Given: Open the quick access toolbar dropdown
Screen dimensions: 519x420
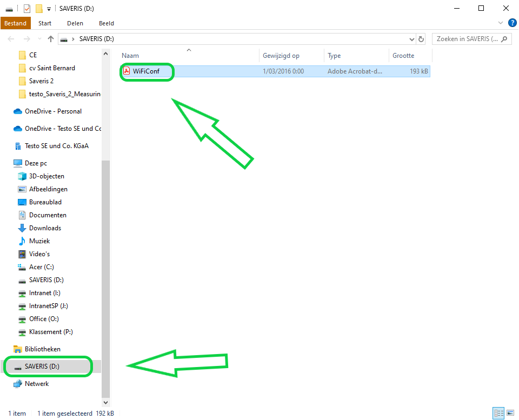Looking at the screenshot, I should pyautogui.click(x=49, y=9).
